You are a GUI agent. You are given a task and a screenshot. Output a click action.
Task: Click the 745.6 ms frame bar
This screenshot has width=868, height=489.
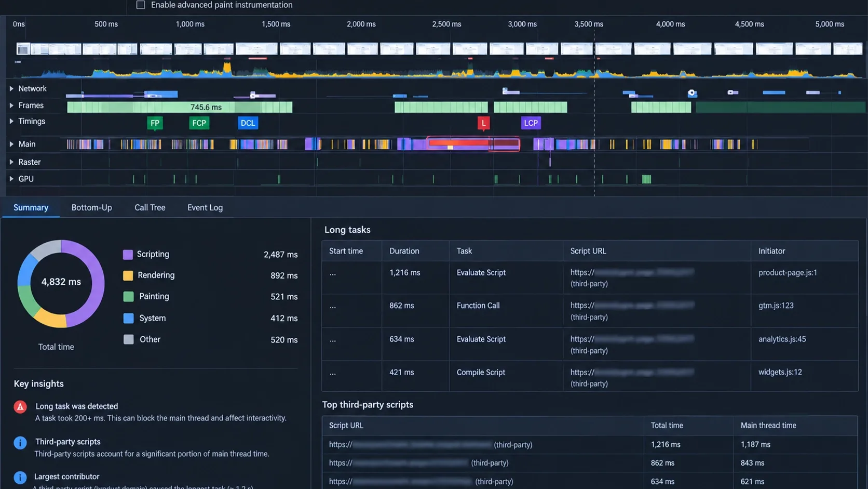pyautogui.click(x=180, y=107)
